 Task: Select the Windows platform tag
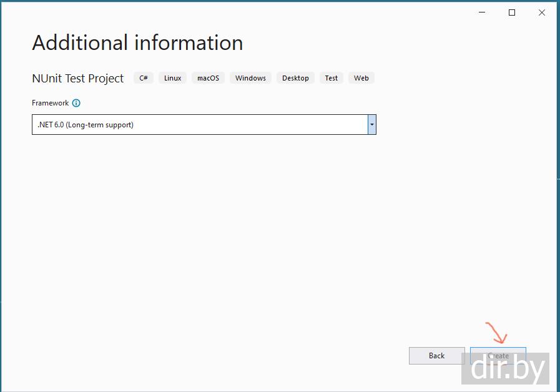coord(250,78)
